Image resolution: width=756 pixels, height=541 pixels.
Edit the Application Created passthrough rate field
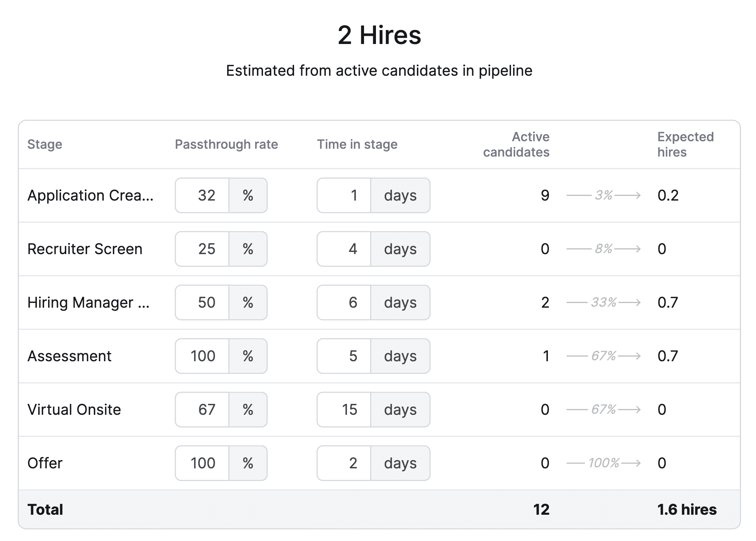[x=202, y=195]
